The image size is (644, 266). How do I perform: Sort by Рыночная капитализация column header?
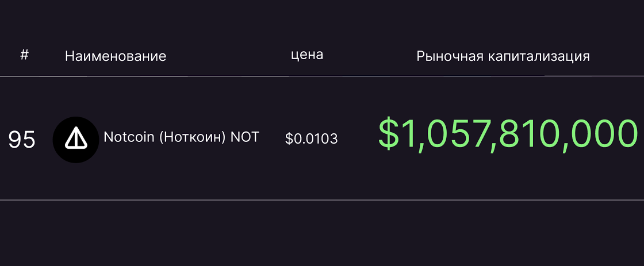(503, 56)
